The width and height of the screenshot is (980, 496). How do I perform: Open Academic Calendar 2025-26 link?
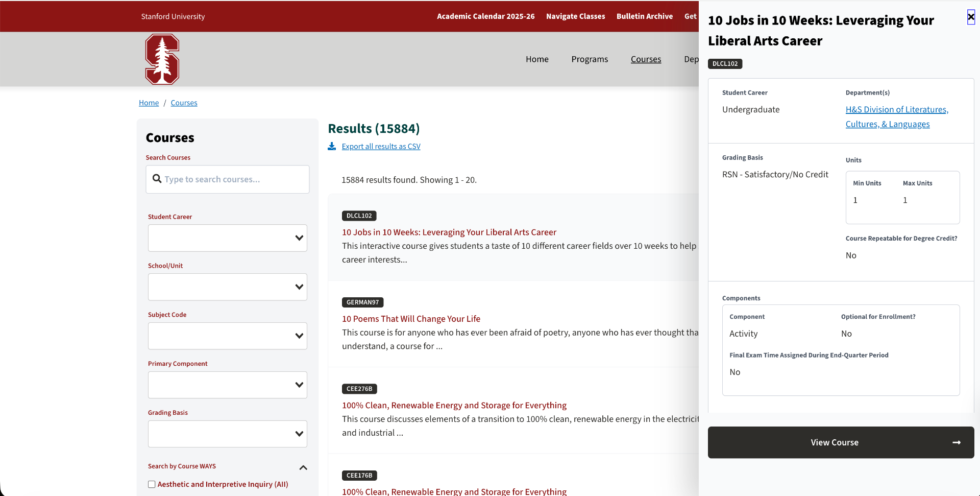tap(485, 16)
